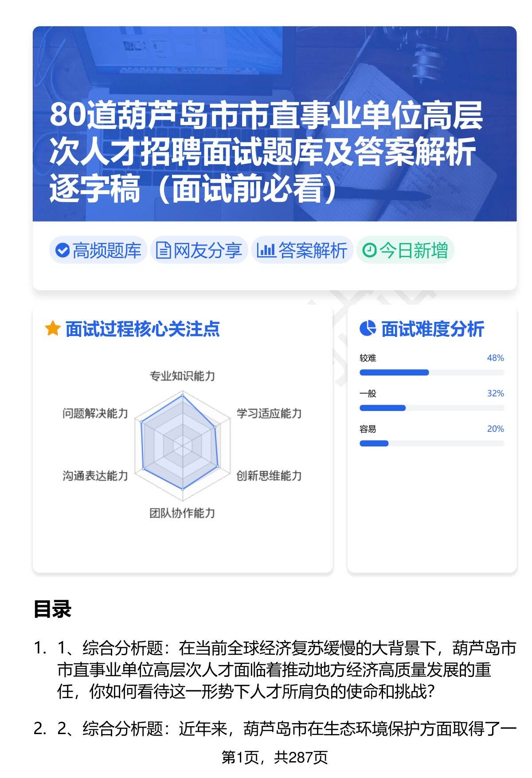
Task: Click the bar chart icon beside 答案解析
Action: coord(266,250)
